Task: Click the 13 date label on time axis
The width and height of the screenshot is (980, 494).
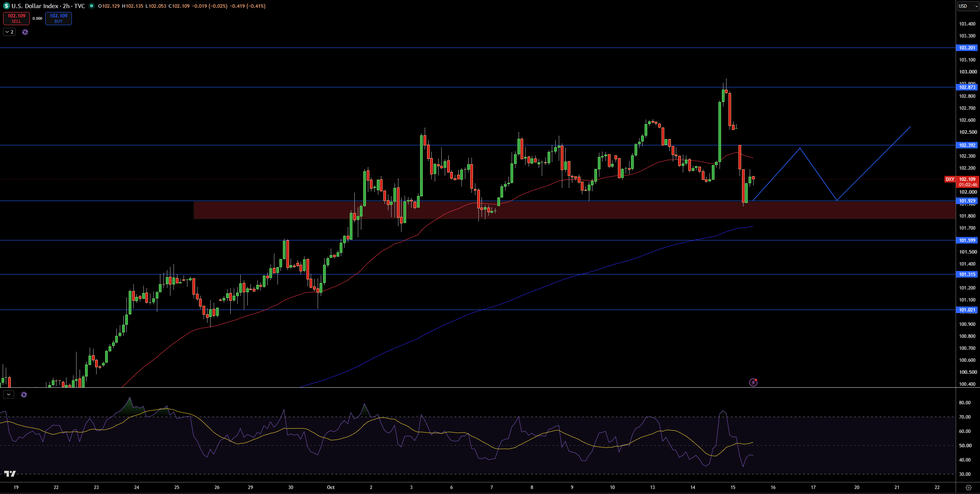Action: pyautogui.click(x=652, y=487)
